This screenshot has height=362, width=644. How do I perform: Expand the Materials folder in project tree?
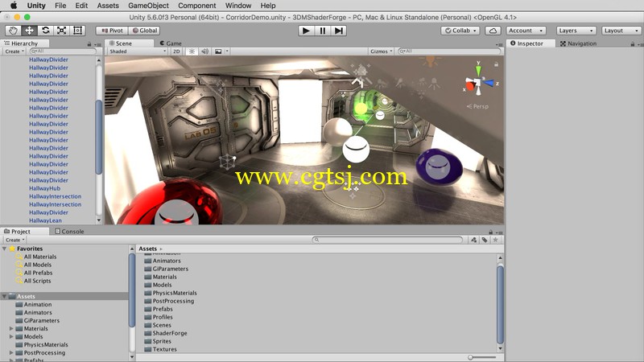point(11,329)
